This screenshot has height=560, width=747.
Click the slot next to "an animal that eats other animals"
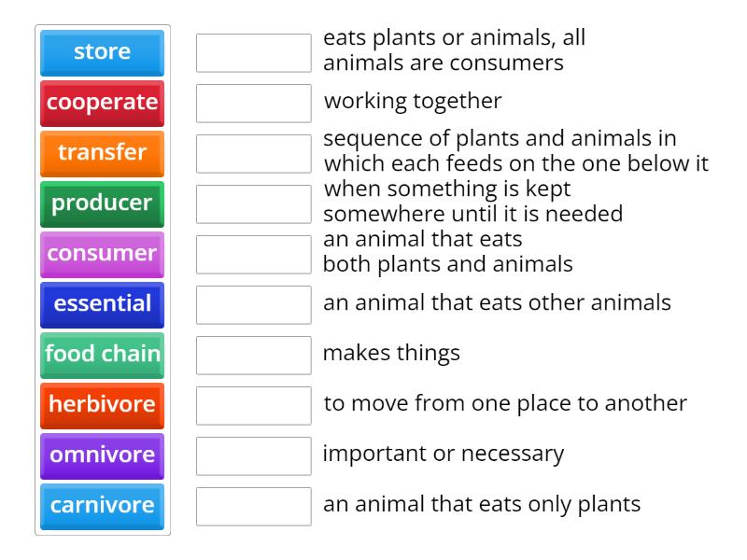click(x=253, y=304)
